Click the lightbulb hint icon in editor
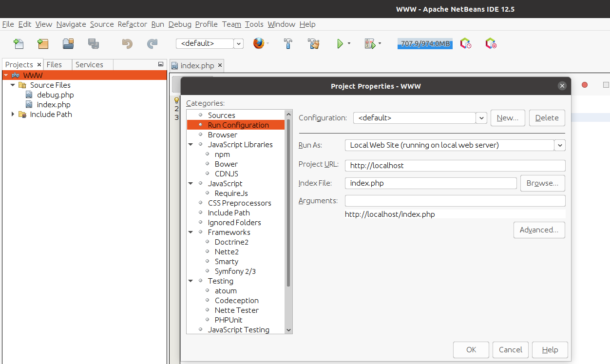The height and width of the screenshot is (364, 610). click(x=176, y=100)
